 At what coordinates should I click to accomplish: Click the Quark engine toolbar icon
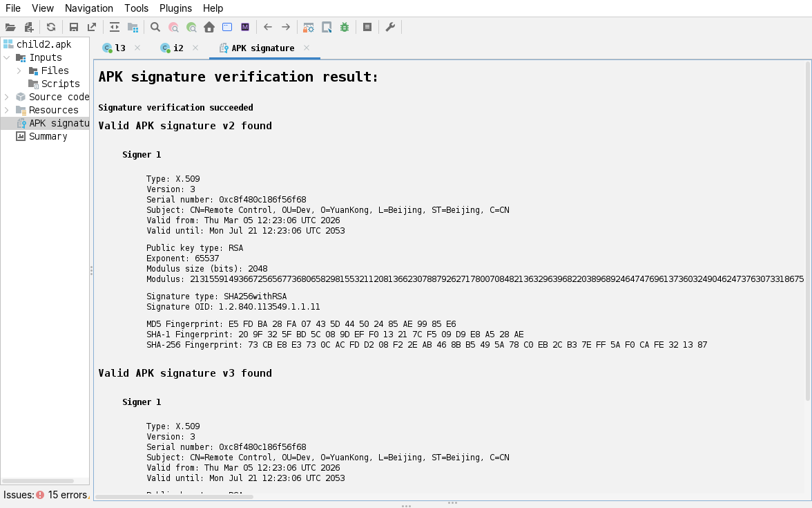click(327, 28)
